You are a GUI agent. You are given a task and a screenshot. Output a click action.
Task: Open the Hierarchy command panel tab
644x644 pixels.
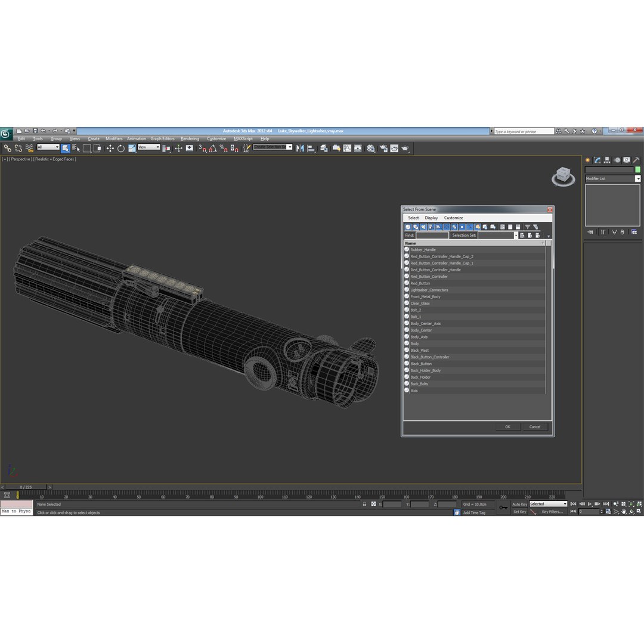(607, 160)
